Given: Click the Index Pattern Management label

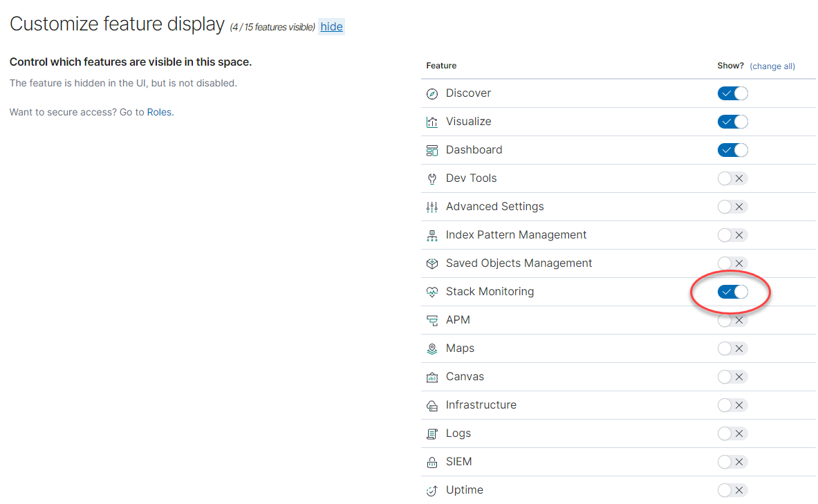Looking at the screenshot, I should [x=516, y=235].
